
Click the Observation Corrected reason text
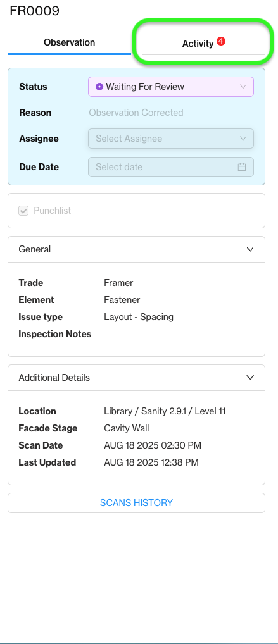click(136, 113)
